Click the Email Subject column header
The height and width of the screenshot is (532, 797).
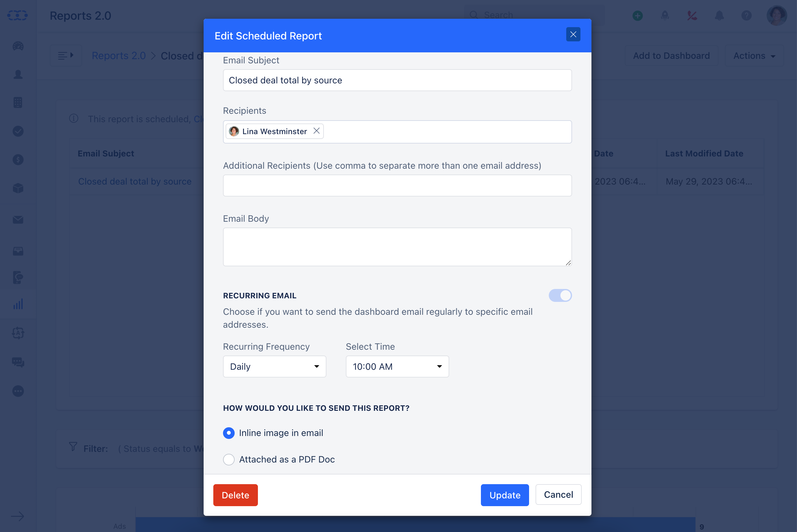[106, 153]
